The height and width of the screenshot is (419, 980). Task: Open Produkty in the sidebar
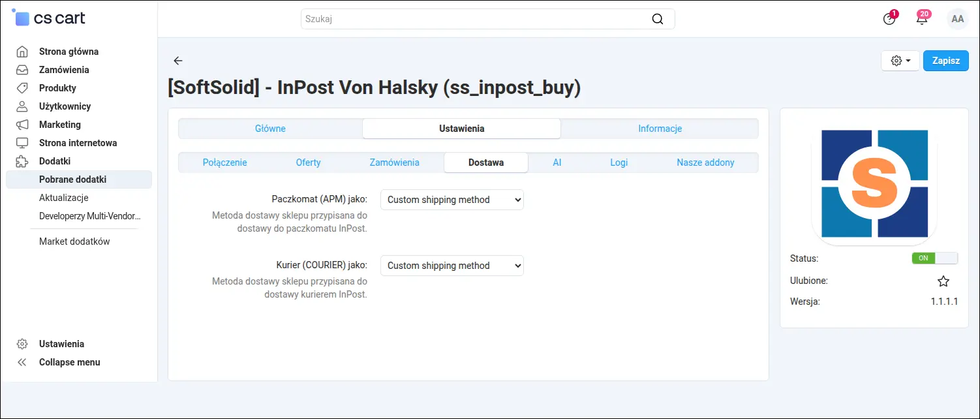click(x=57, y=88)
